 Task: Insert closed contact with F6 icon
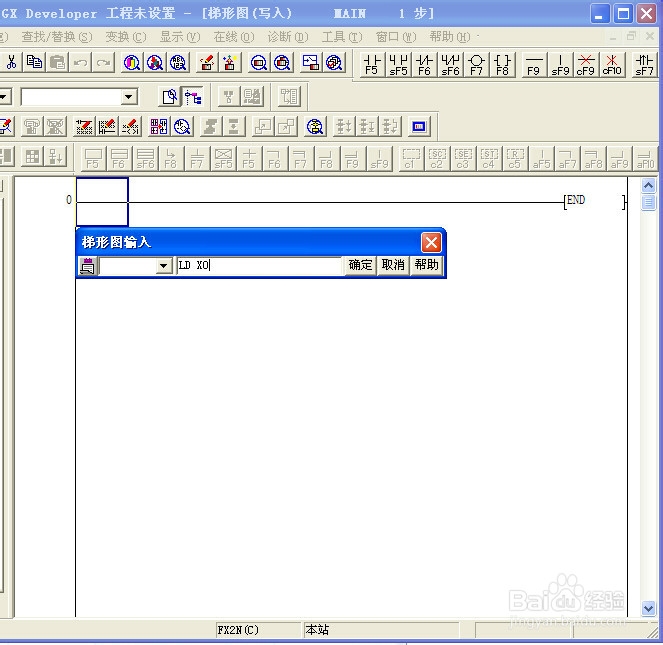tap(424, 65)
